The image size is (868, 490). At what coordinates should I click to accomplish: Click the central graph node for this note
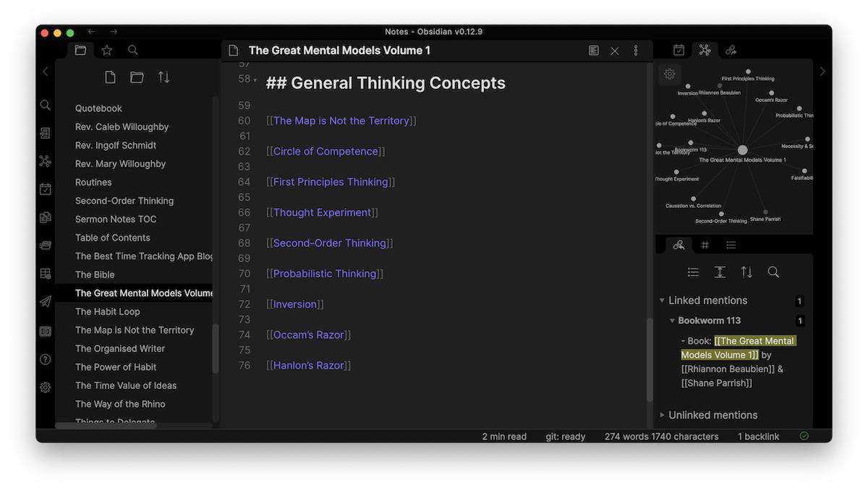[x=742, y=150]
